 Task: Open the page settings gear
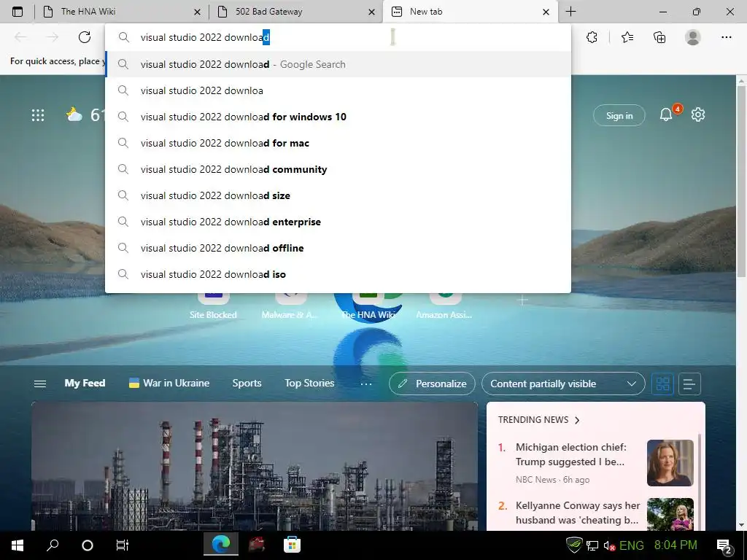coord(698,114)
